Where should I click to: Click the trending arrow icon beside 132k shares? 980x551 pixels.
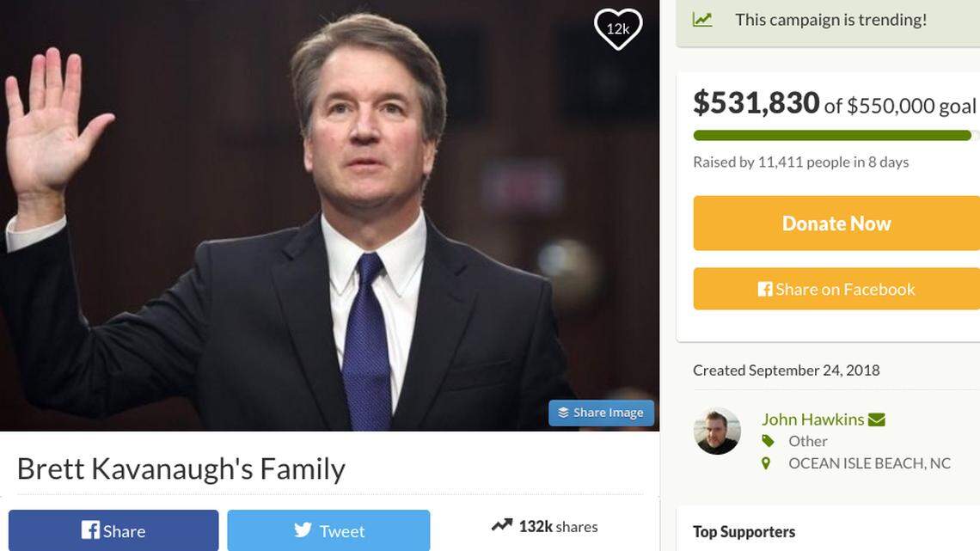(502, 524)
